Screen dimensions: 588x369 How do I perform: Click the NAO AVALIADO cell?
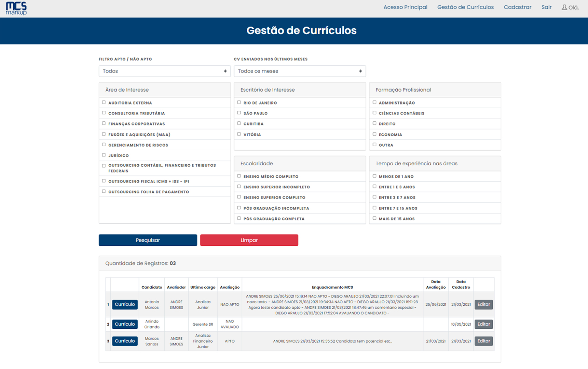click(x=230, y=324)
